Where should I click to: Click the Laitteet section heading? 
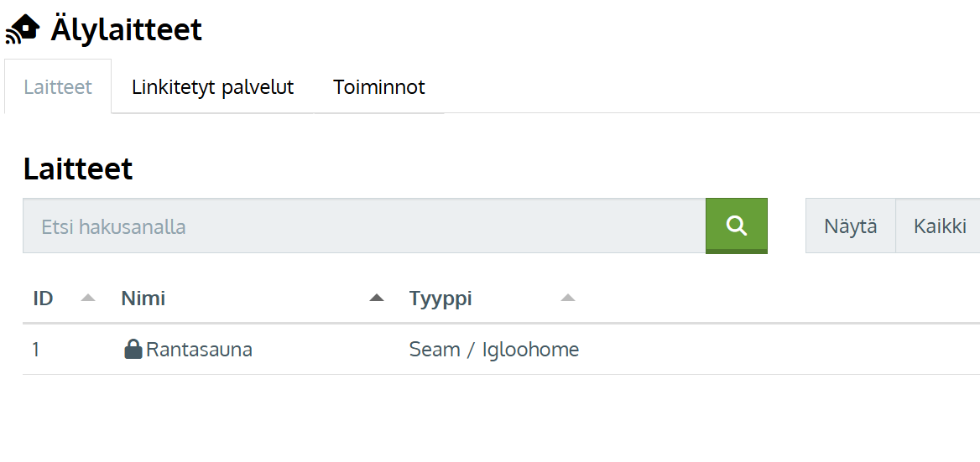tap(78, 168)
